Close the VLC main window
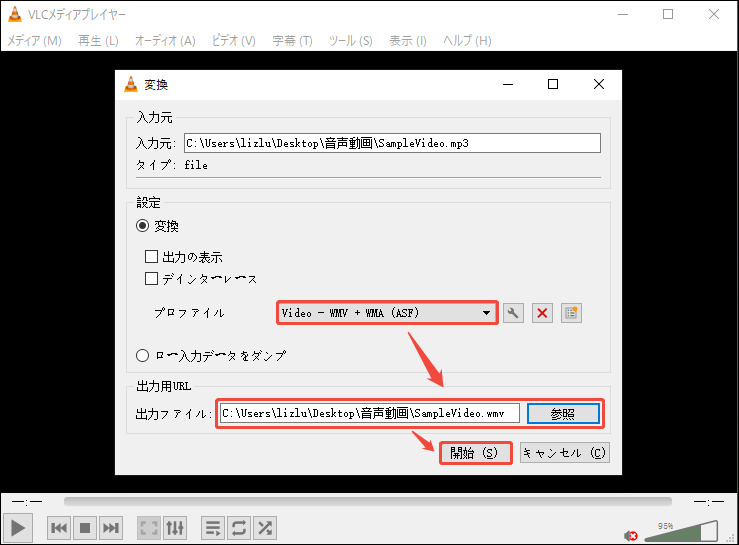 point(714,14)
